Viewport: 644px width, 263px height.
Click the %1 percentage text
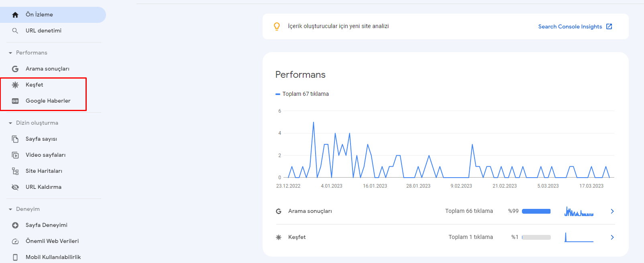(515, 237)
